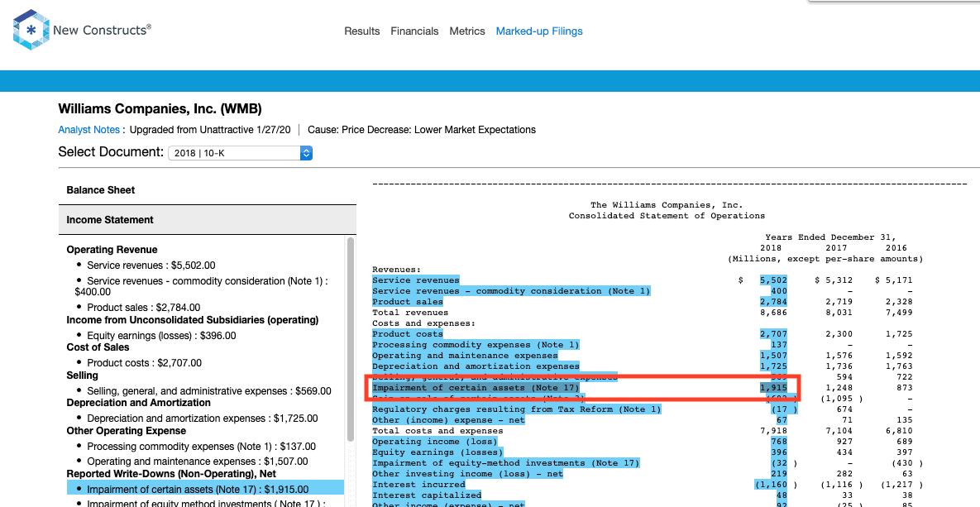Click highlighted Service revenues line in filing
Viewport: 980px width, 507px height.
coord(416,280)
